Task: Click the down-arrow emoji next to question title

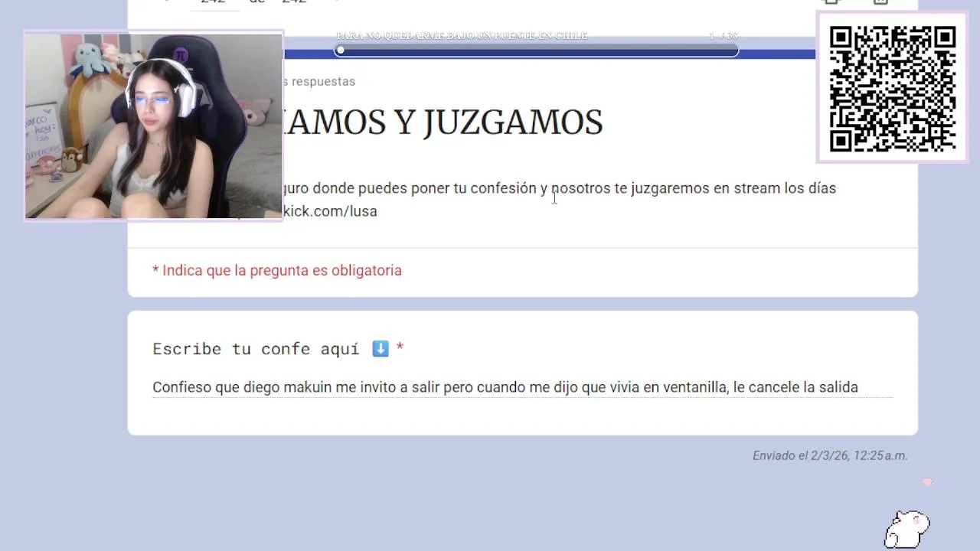Action: [x=381, y=349]
